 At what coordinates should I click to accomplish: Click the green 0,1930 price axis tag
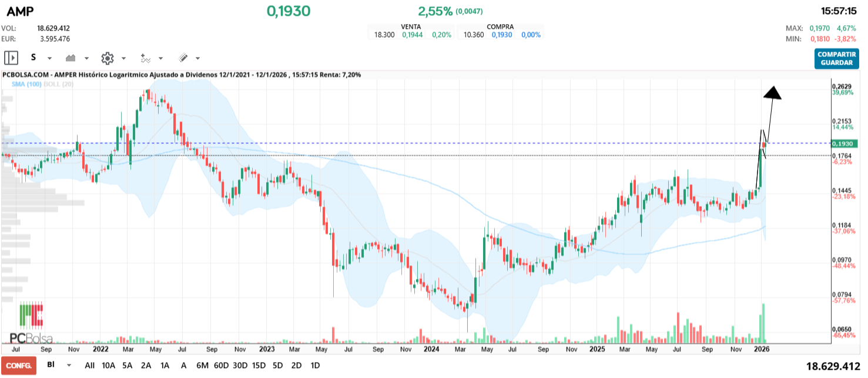coord(844,143)
